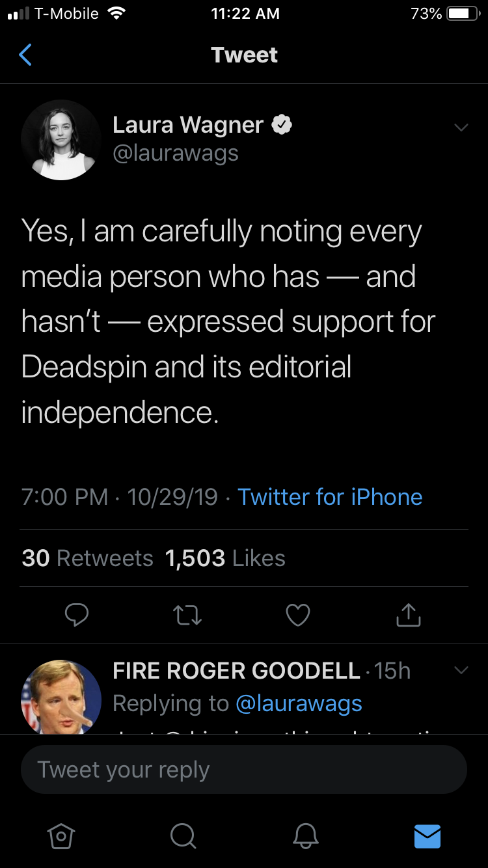Open the Search tab

tap(183, 836)
